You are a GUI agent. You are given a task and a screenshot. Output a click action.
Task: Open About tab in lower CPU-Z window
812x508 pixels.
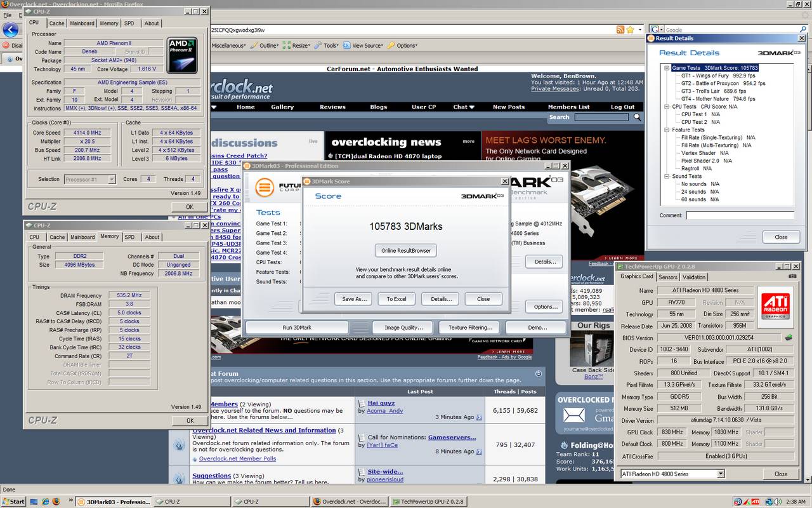(152, 237)
